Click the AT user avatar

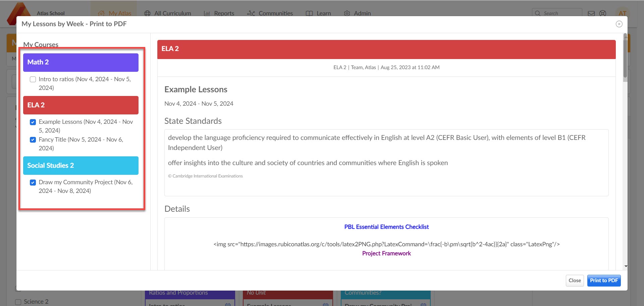pos(623,13)
